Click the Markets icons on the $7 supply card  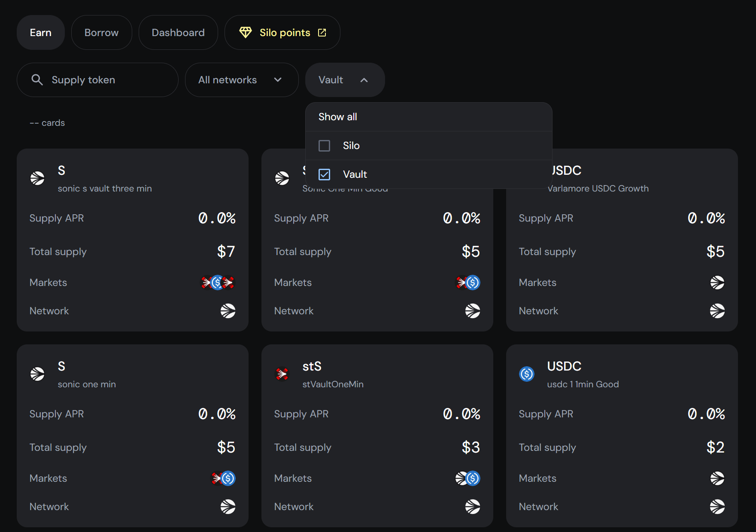pyautogui.click(x=218, y=283)
